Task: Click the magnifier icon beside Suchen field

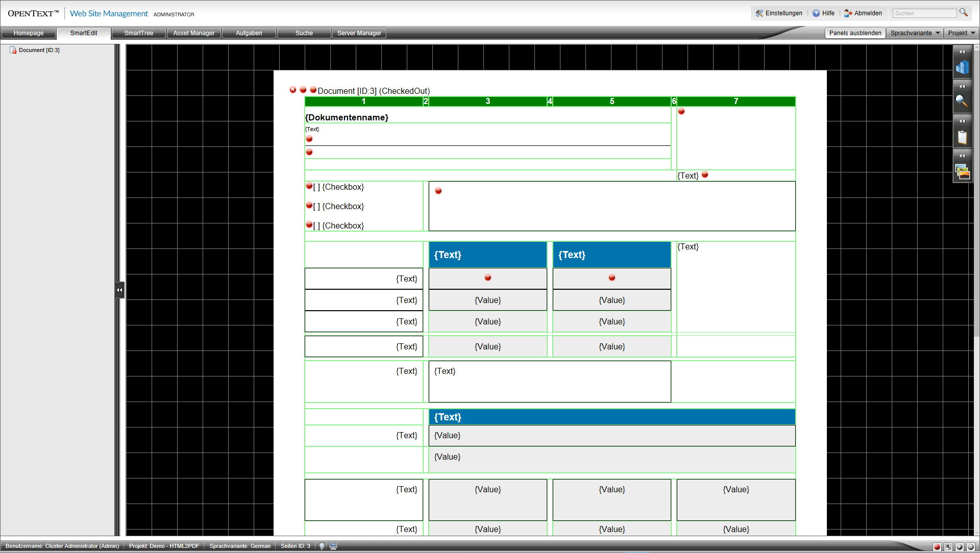Action: click(964, 12)
